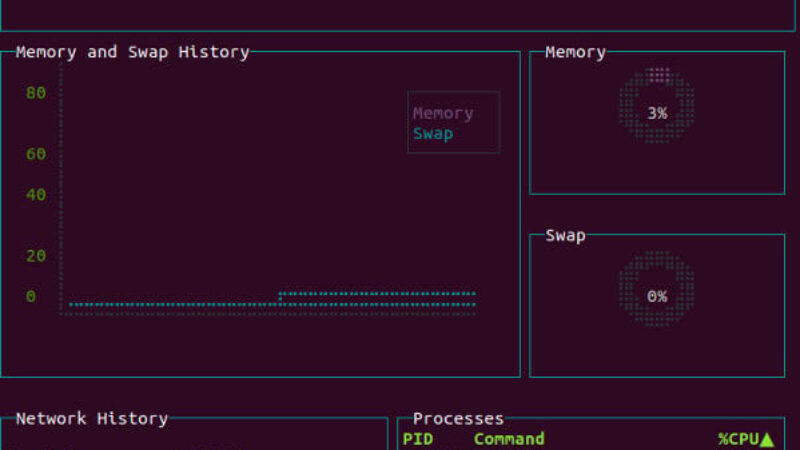This screenshot has height=450, width=800.
Task: Sort processes by the PID column
Action: point(418,439)
